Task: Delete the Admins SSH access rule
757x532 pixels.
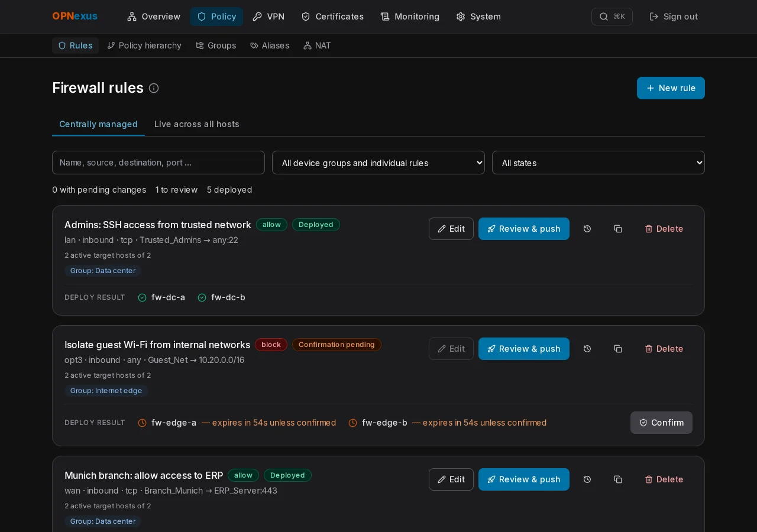Action: coord(664,229)
